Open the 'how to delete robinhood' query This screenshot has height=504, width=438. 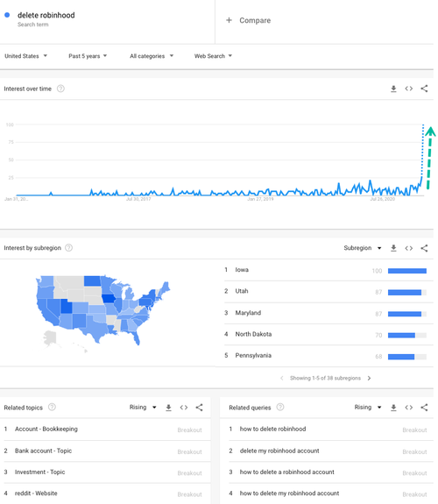[272, 429]
